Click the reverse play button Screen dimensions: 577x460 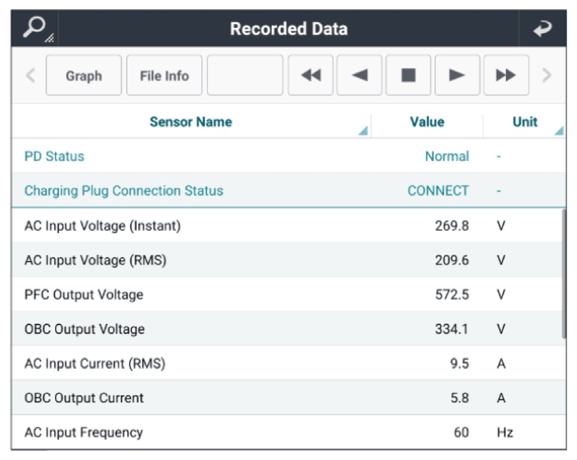click(x=359, y=75)
